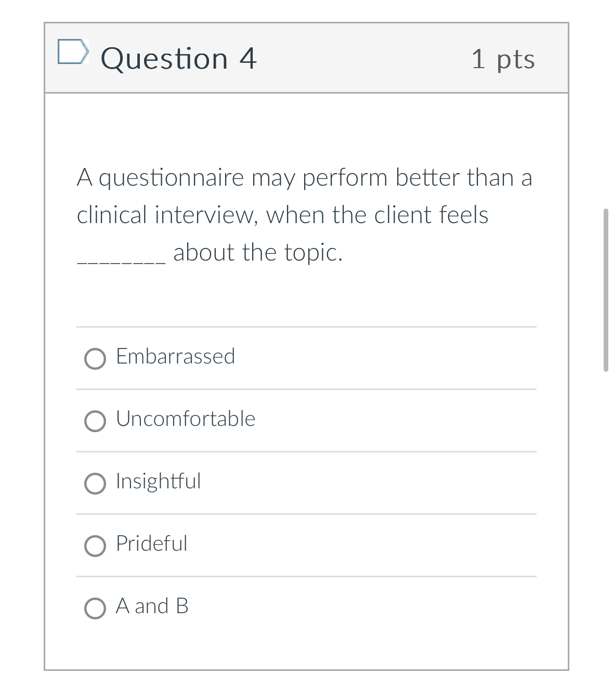Click the Question 4 heading text
The image size is (613, 700).
[x=179, y=58]
